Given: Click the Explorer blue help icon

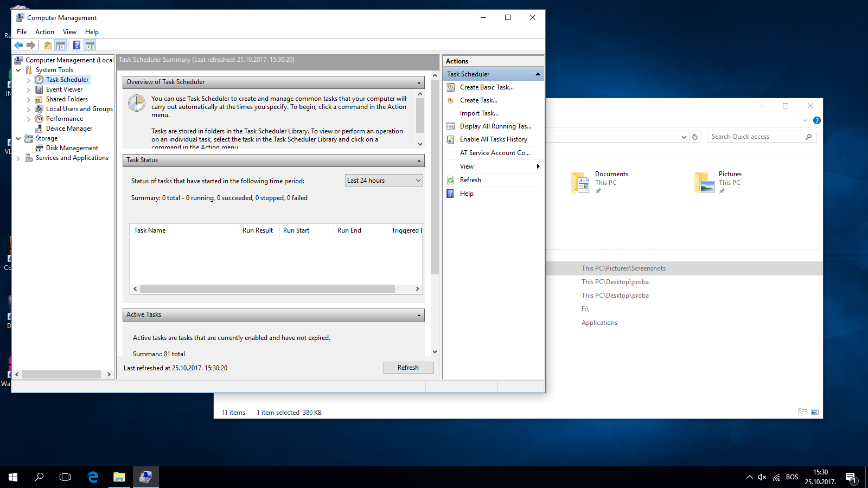Looking at the screenshot, I should [816, 120].
